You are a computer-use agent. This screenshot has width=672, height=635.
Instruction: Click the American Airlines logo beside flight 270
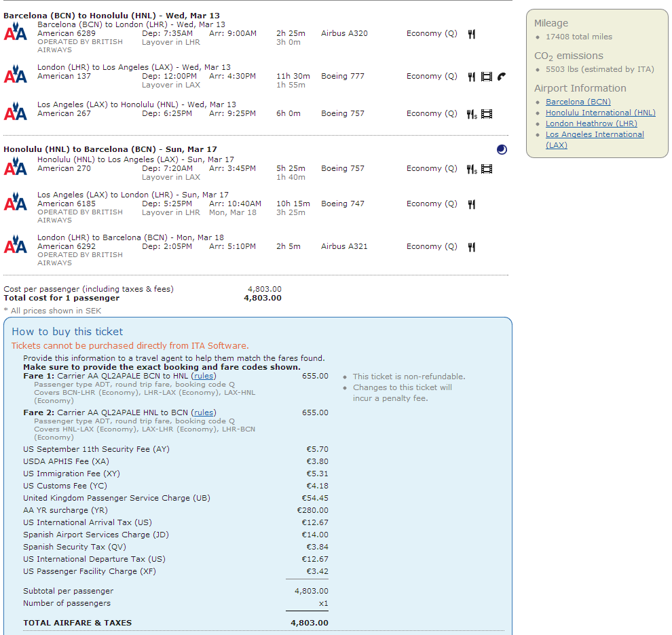(x=16, y=168)
